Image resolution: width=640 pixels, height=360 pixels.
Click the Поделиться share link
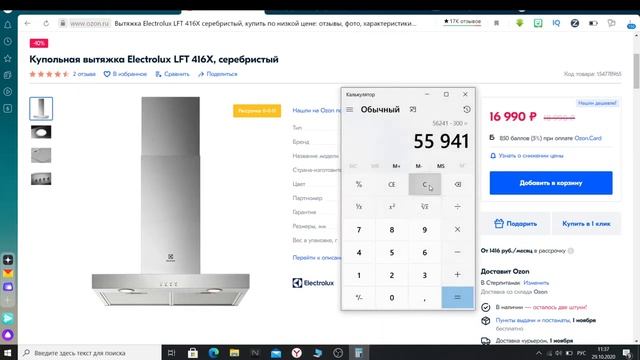[218, 74]
